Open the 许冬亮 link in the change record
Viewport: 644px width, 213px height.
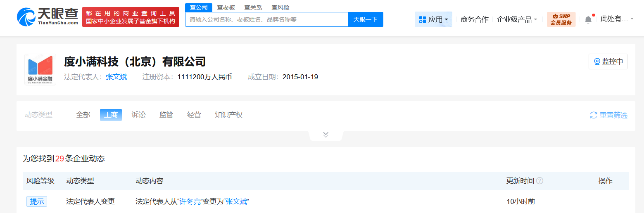pos(190,201)
